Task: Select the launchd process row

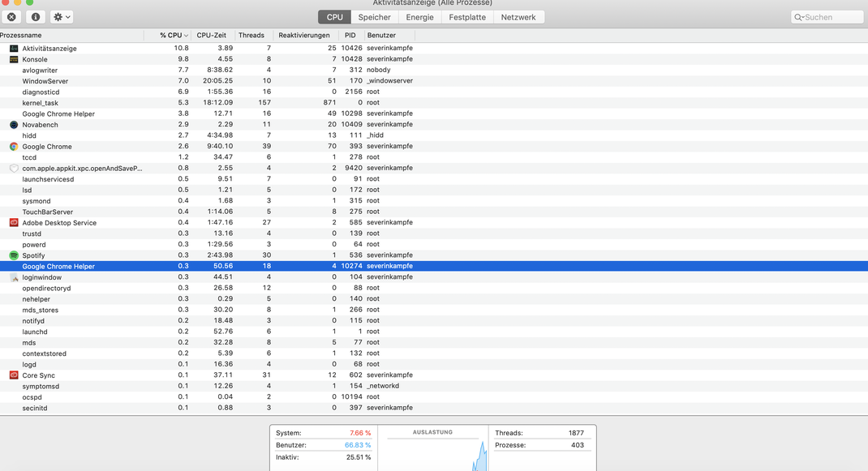Action: [x=434, y=332]
